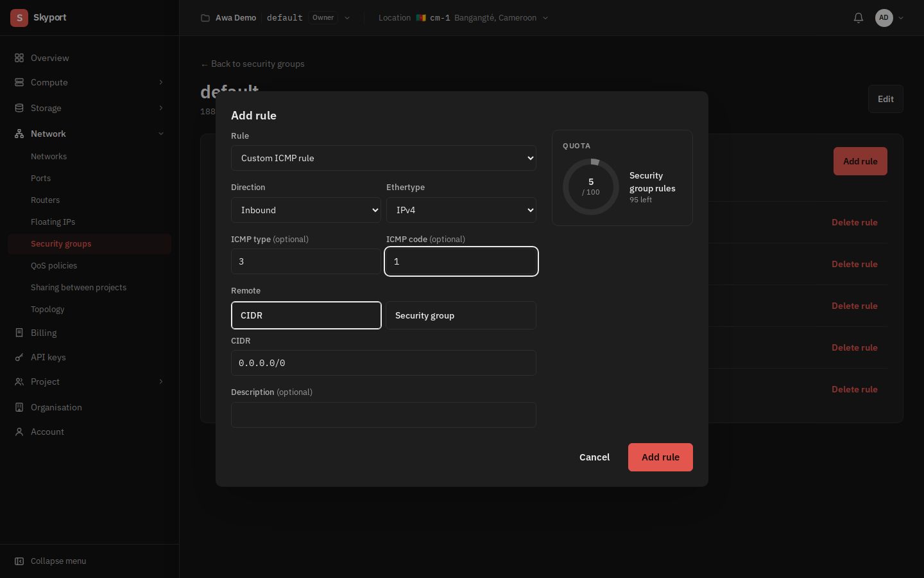Screen dimensions: 924x578
Task: Open Floating IPs in sidebar
Action: (53, 222)
